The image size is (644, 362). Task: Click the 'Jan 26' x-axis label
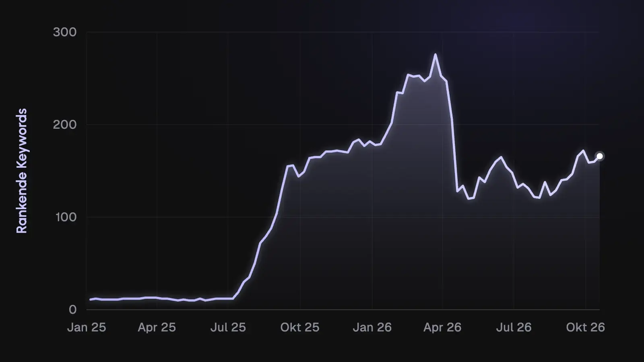point(372,327)
